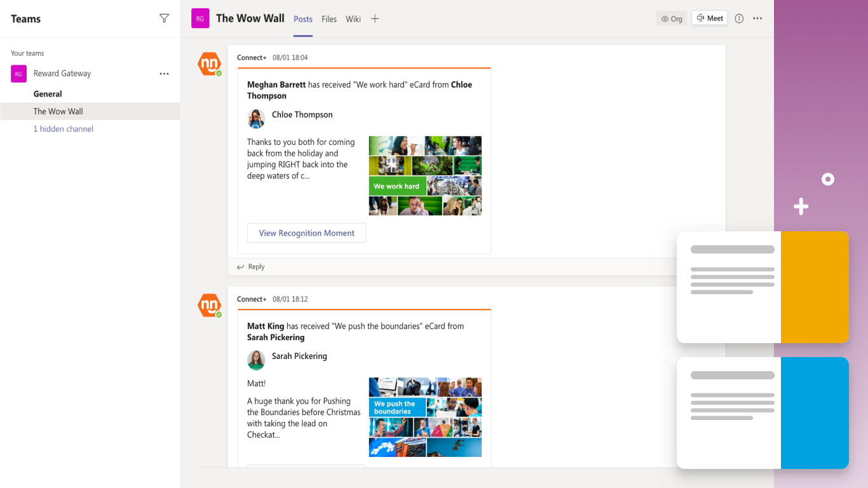868x488 pixels.
Task: Reply to the Meghan Barrett eCard post
Action: point(251,267)
